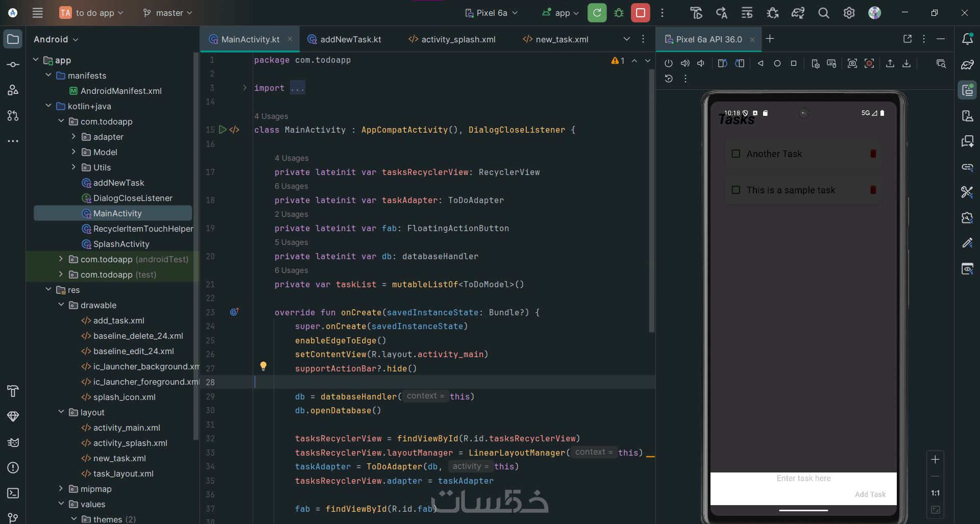The height and width of the screenshot is (524, 980).
Task: Debug the app with the bug icon
Action: pos(619,13)
